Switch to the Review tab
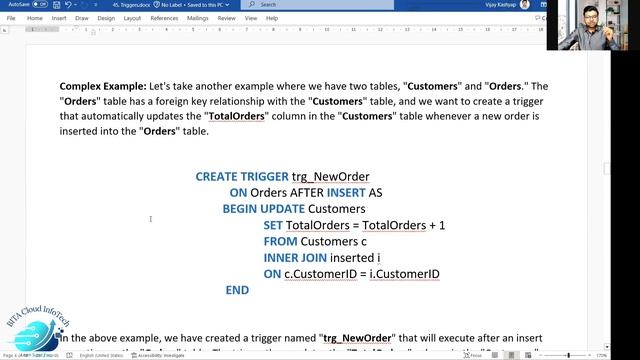The width and height of the screenshot is (640, 360). [227, 18]
